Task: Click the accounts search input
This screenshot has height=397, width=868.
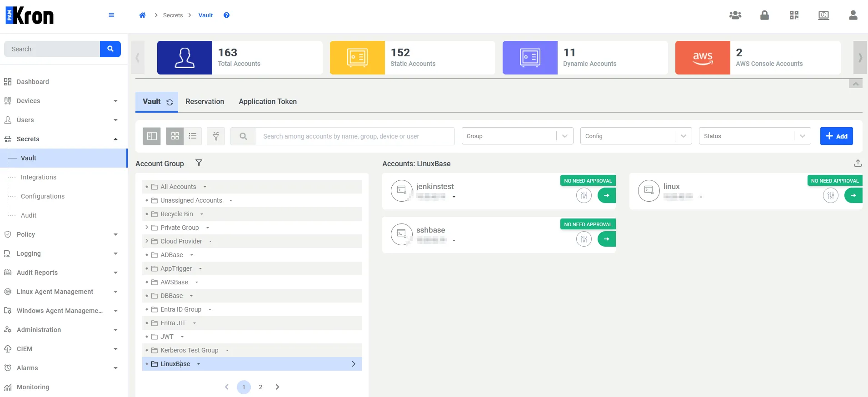Action: click(355, 136)
